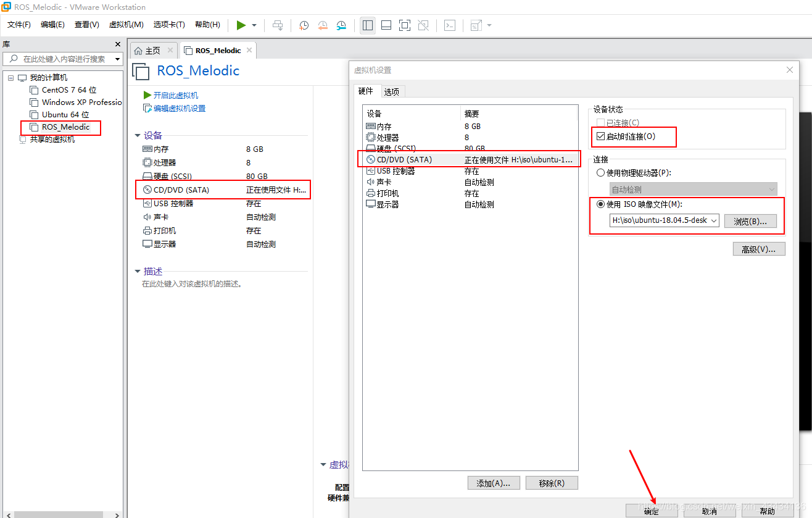812x518 pixels.
Task: Click the revert to snapshot icon
Action: click(x=323, y=25)
